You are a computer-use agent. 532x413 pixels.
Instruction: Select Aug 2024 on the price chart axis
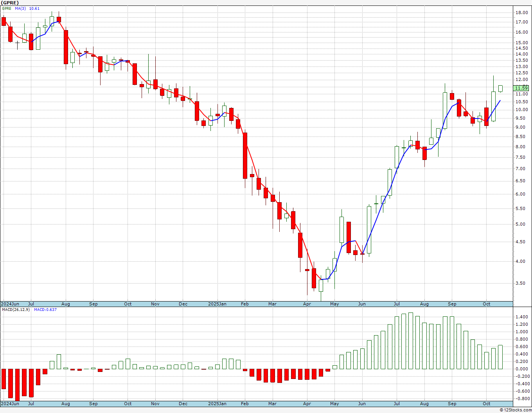pyautogui.click(x=66, y=304)
